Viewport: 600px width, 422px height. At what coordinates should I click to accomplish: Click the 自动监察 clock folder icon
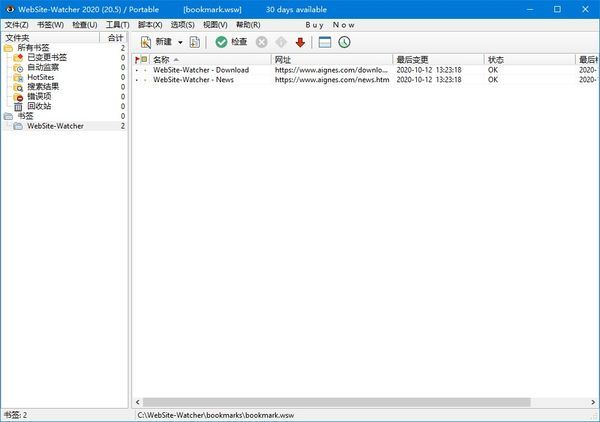[x=18, y=68]
